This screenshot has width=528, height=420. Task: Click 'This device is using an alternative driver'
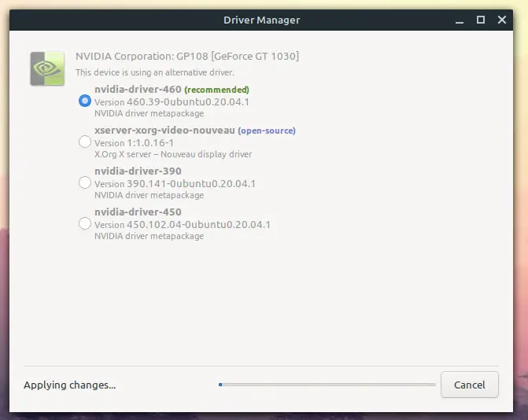tap(155, 72)
